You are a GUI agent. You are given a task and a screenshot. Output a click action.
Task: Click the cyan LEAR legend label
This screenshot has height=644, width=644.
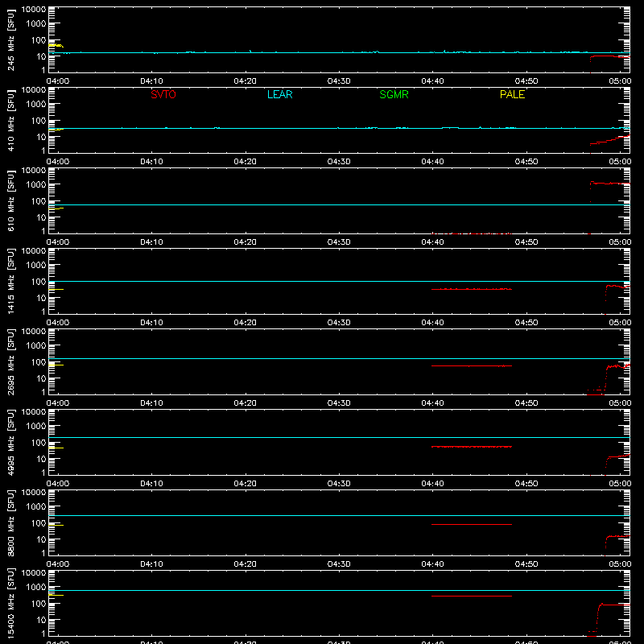[x=279, y=94]
